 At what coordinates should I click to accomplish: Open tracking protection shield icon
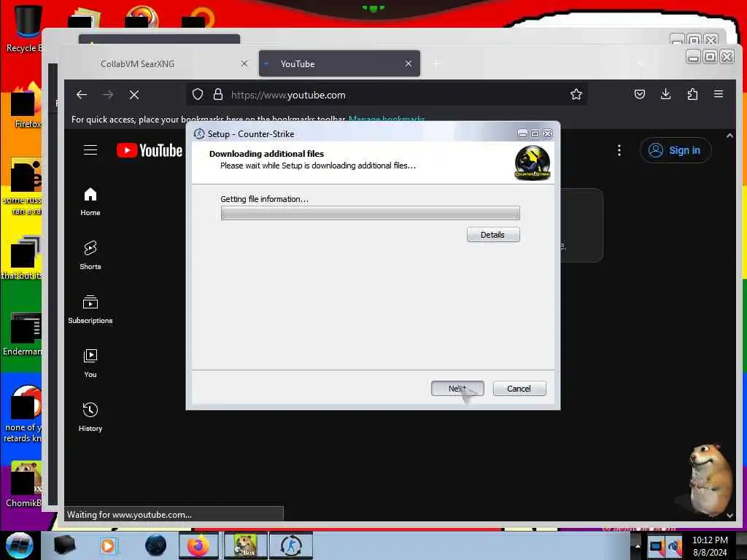tap(198, 95)
